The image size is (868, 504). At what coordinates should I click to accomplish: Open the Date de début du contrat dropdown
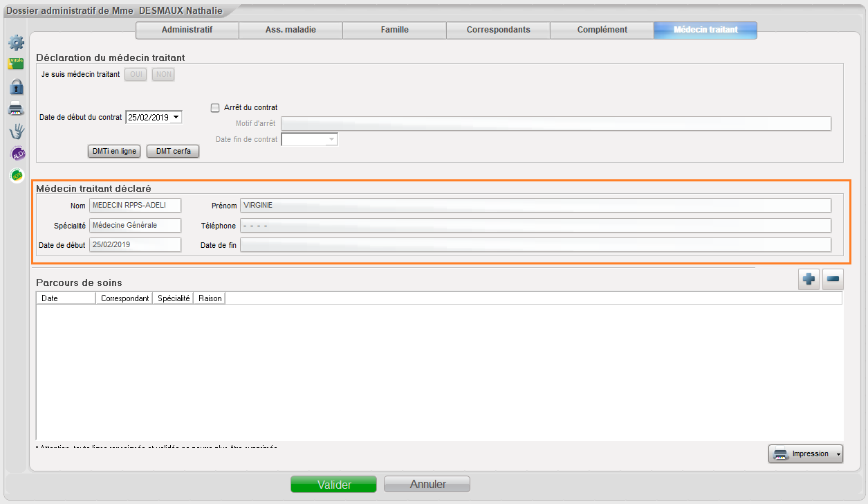click(176, 118)
